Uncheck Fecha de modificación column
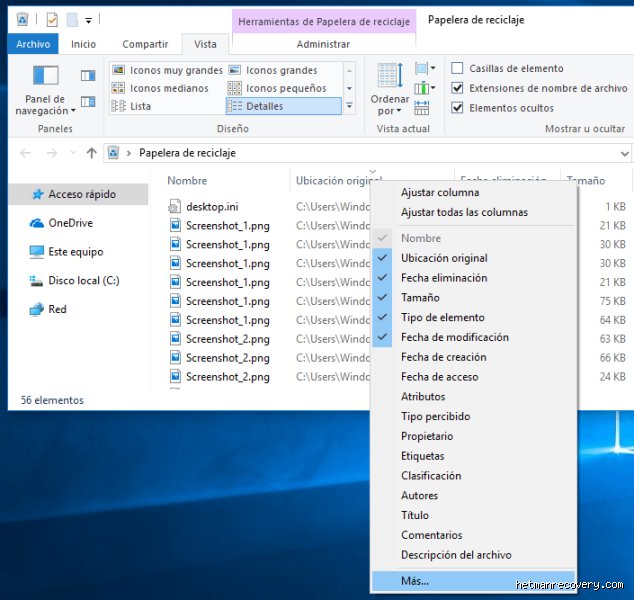 pyautogui.click(x=473, y=337)
